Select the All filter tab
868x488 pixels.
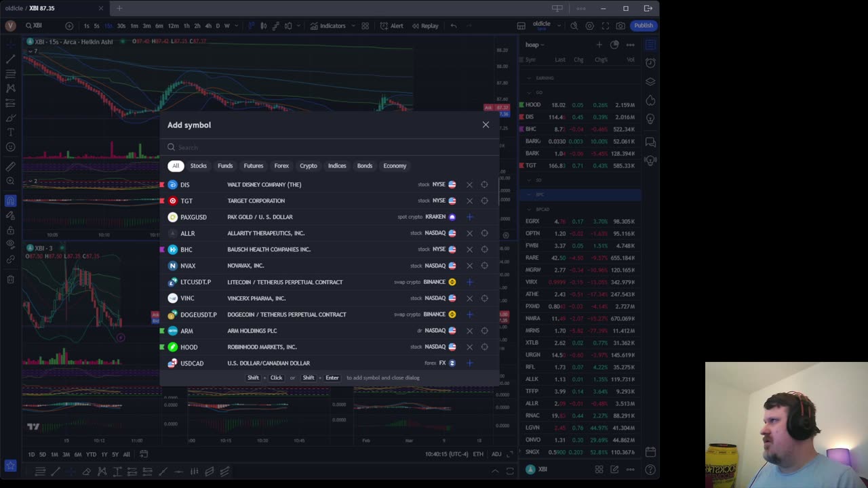click(x=176, y=165)
